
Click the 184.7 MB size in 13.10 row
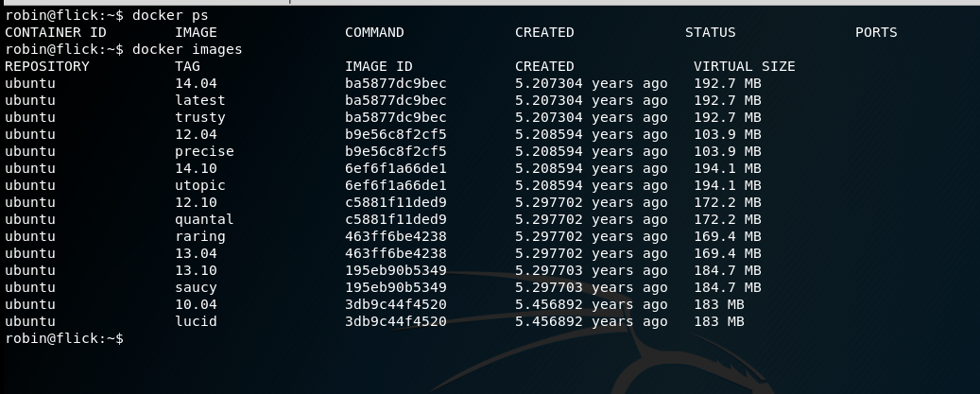tap(728, 270)
